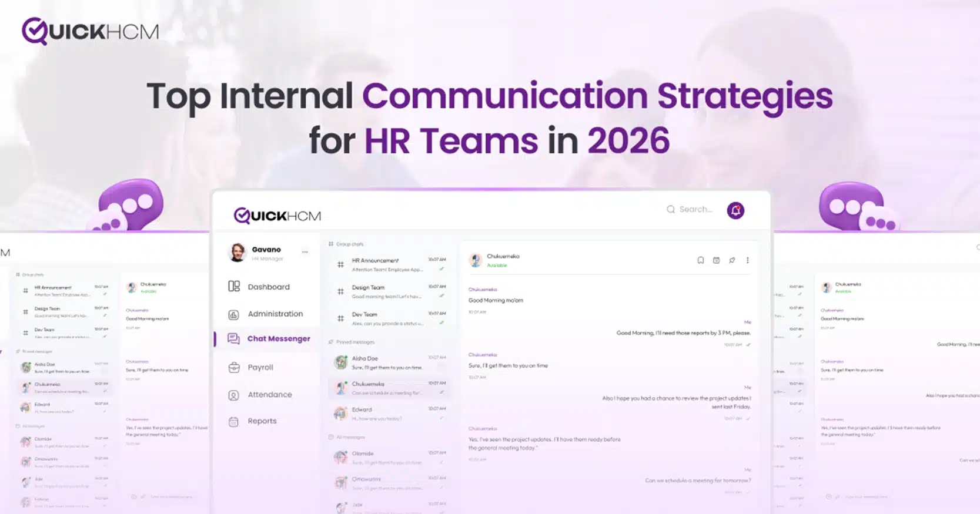Image resolution: width=980 pixels, height=514 pixels.
Task: Click the QuickHCM logo inside the app window
Action: click(x=277, y=216)
